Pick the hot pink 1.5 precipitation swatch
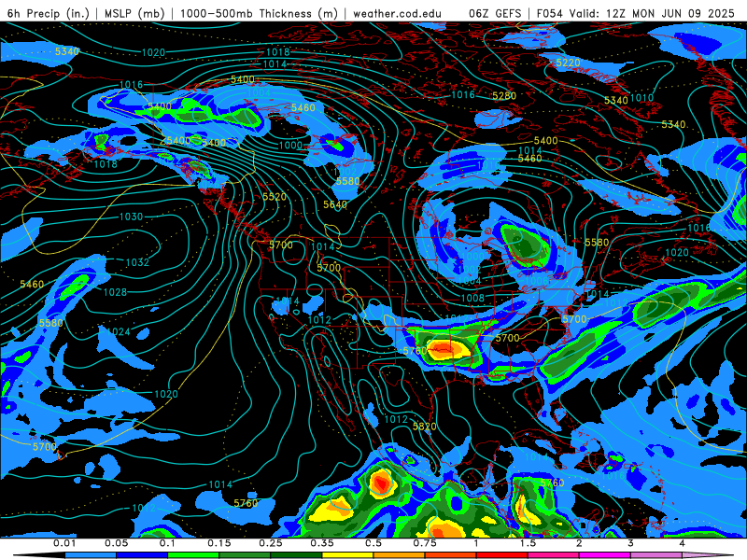 pos(554,555)
